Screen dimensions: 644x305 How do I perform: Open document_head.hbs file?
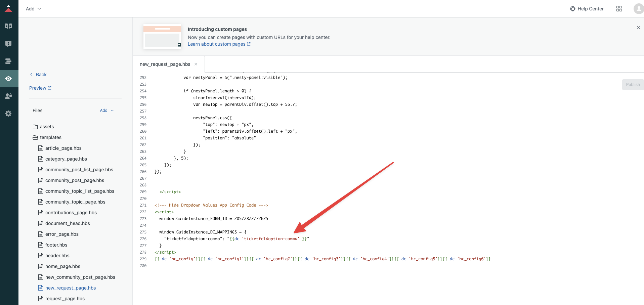pyautogui.click(x=64, y=223)
